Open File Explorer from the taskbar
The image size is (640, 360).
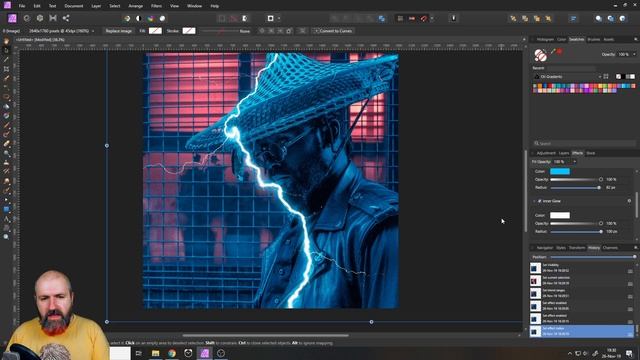click(x=156, y=353)
